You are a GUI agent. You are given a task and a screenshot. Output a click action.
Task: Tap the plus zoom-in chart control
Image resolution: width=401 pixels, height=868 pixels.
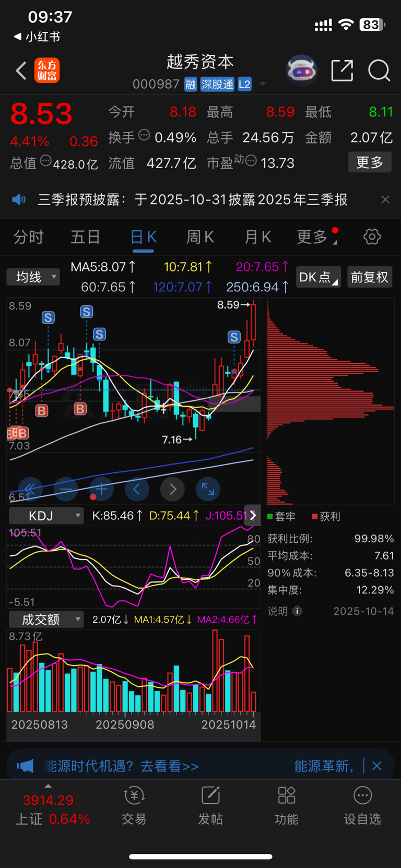(102, 489)
